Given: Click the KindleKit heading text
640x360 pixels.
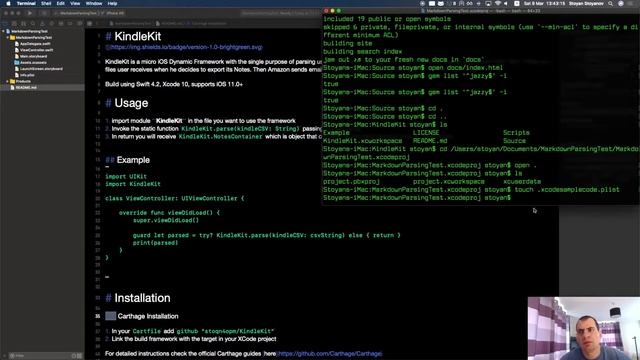Looking at the screenshot, I should pos(138,36).
